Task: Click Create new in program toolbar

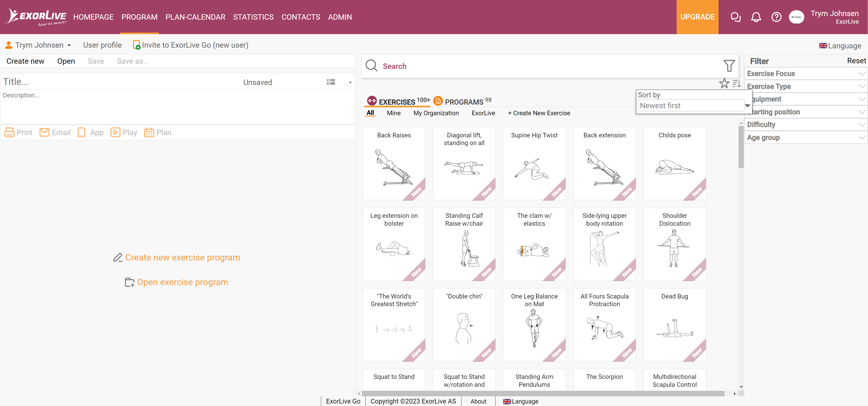Action: [25, 61]
